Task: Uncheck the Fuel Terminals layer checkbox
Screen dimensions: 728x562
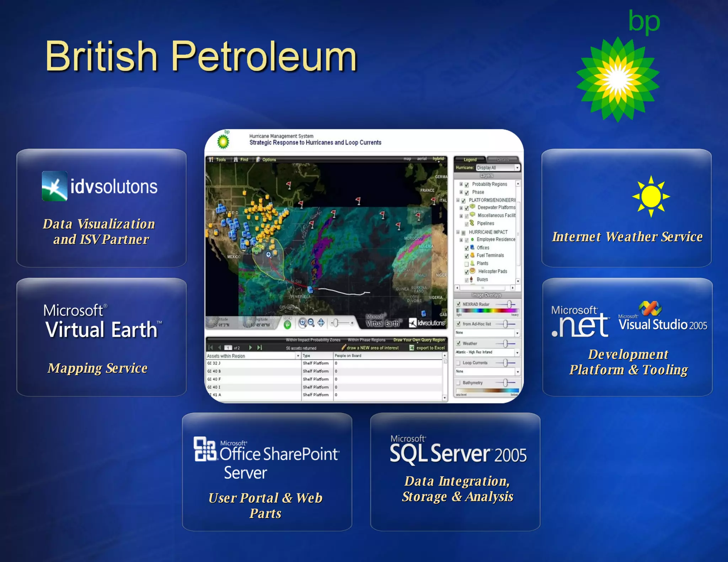Action: click(x=467, y=256)
